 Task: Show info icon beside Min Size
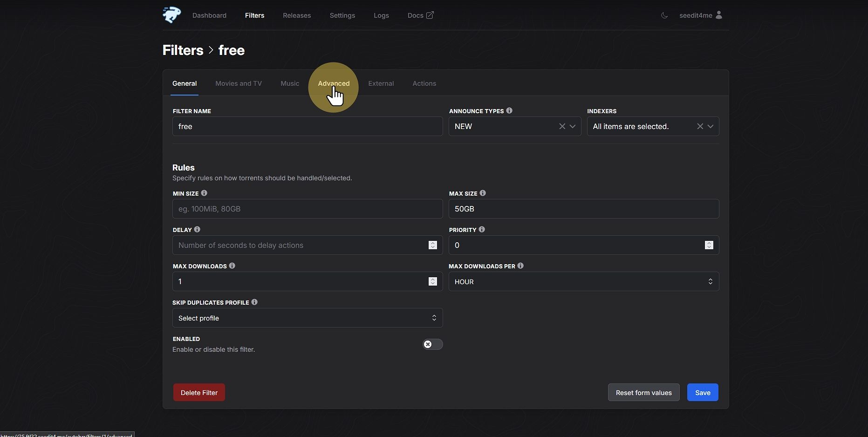pyautogui.click(x=204, y=193)
